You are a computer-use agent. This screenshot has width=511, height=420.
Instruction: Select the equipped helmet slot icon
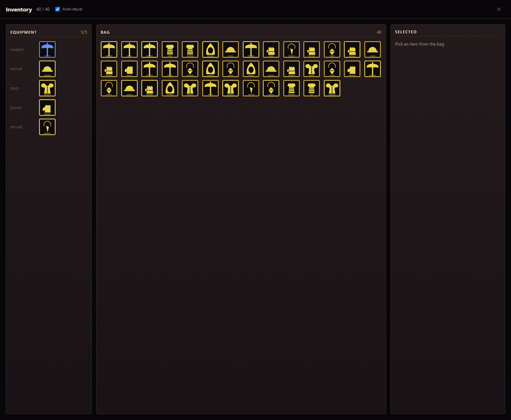click(47, 69)
